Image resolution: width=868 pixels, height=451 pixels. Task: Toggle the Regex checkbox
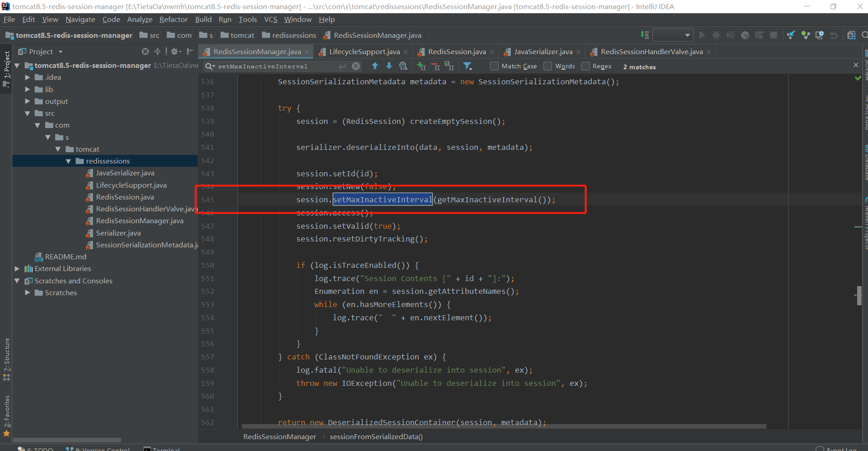click(x=586, y=66)
